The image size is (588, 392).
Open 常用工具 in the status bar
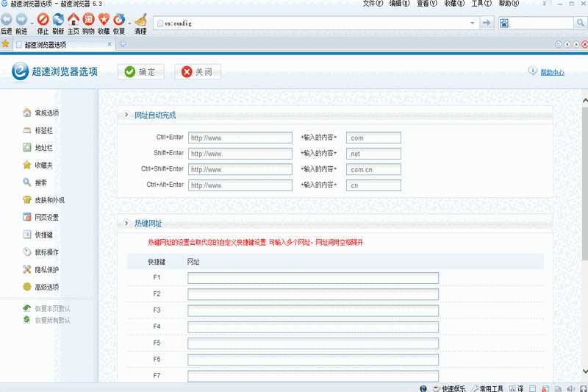point(487,388)
